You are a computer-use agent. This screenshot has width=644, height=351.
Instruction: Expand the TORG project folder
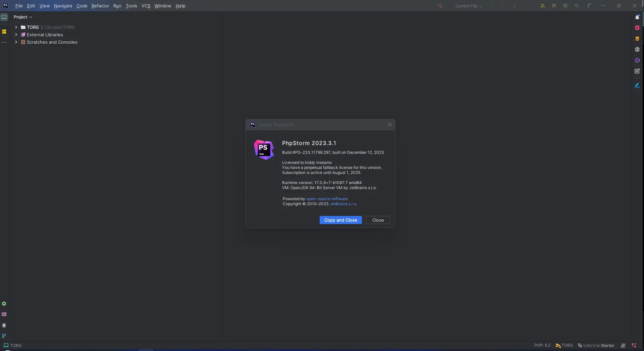tap(16, 27)
